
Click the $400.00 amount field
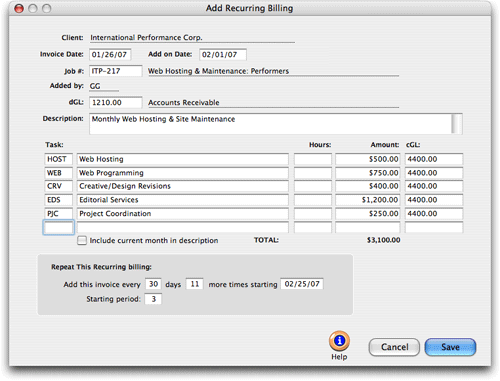pos(368,186)
